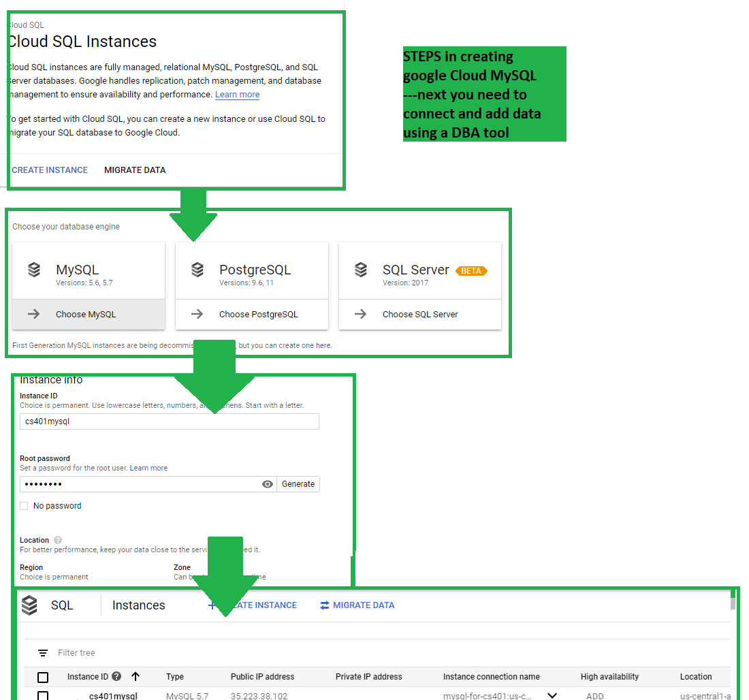Click the PostgreSQL stack icon
The width and height of the screenshot is (749, 700).
[197, 270]
